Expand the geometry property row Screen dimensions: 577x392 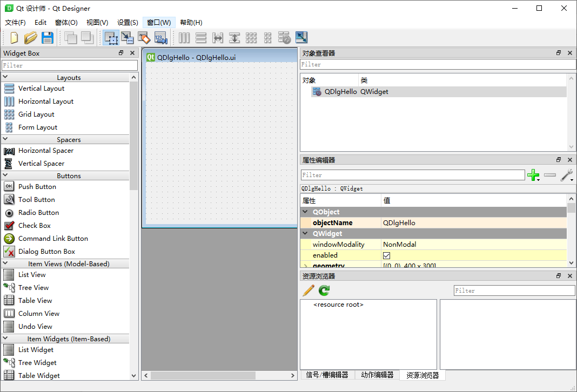click(305, 266)
